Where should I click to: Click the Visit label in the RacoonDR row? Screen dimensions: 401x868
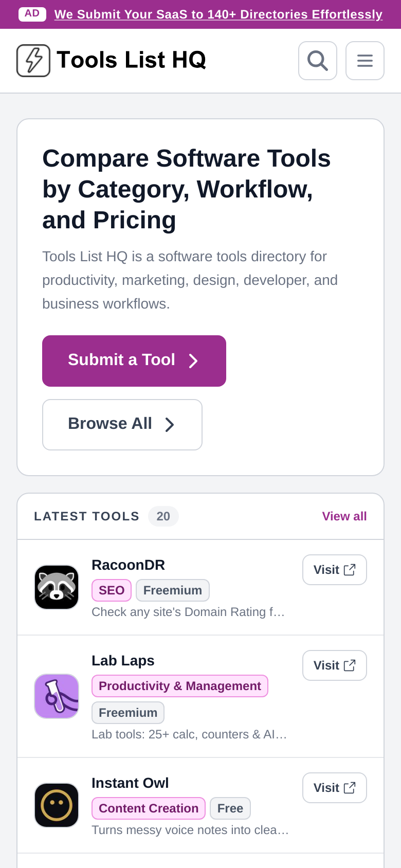pos(326,570)
